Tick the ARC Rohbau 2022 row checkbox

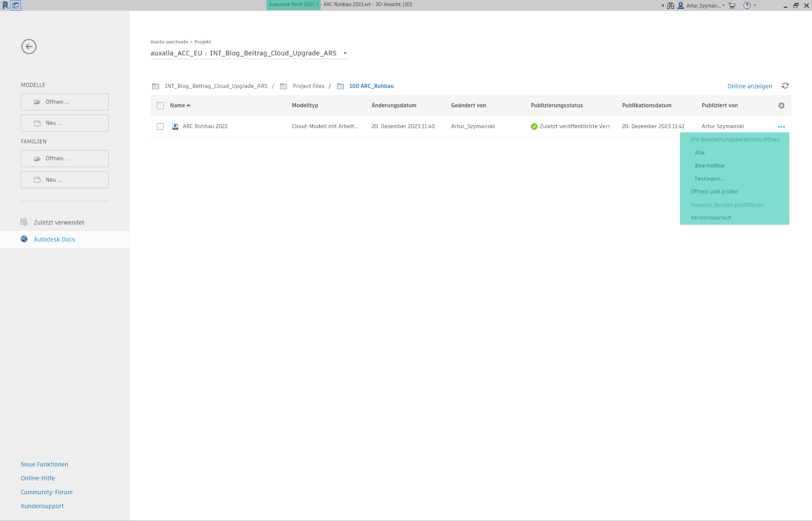tap(160, 126)
